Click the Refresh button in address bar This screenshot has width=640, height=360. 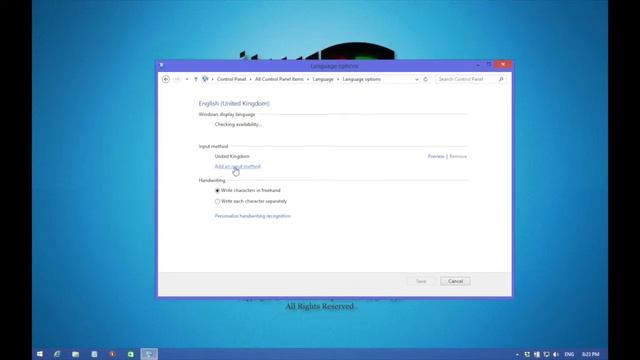coord(426,79)
